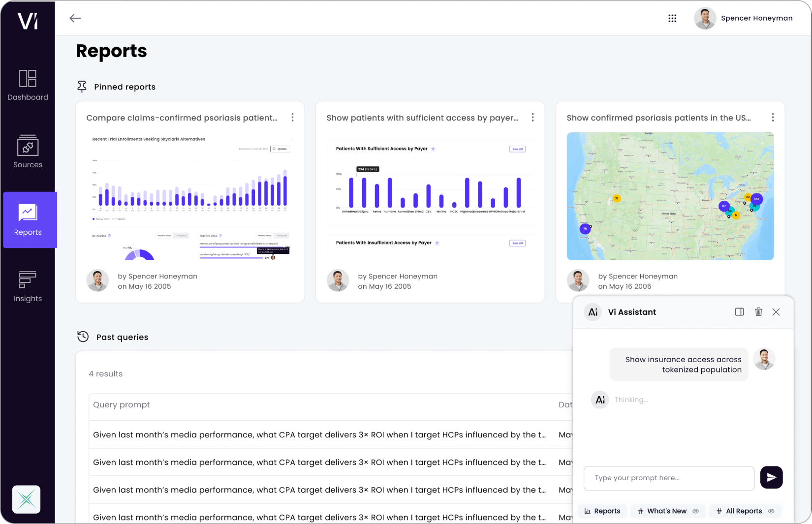Select the Reports chip in assistant

602,511
